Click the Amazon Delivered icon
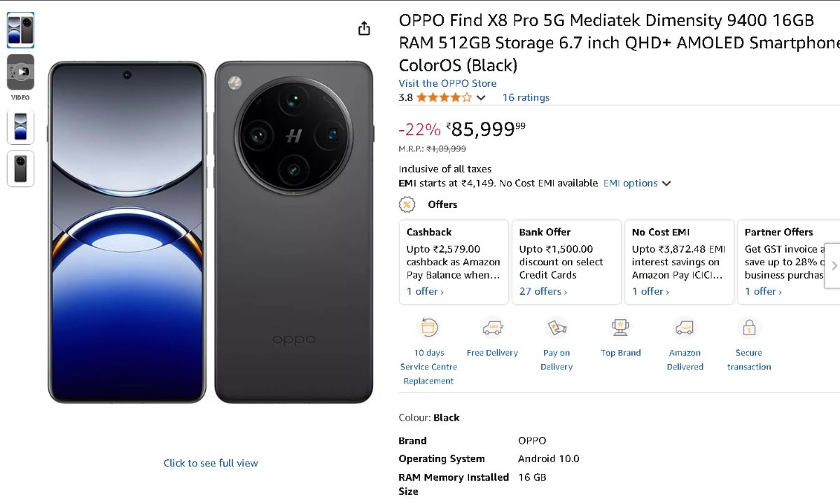Screen dimensions: 840x504 tap(685, 328)
